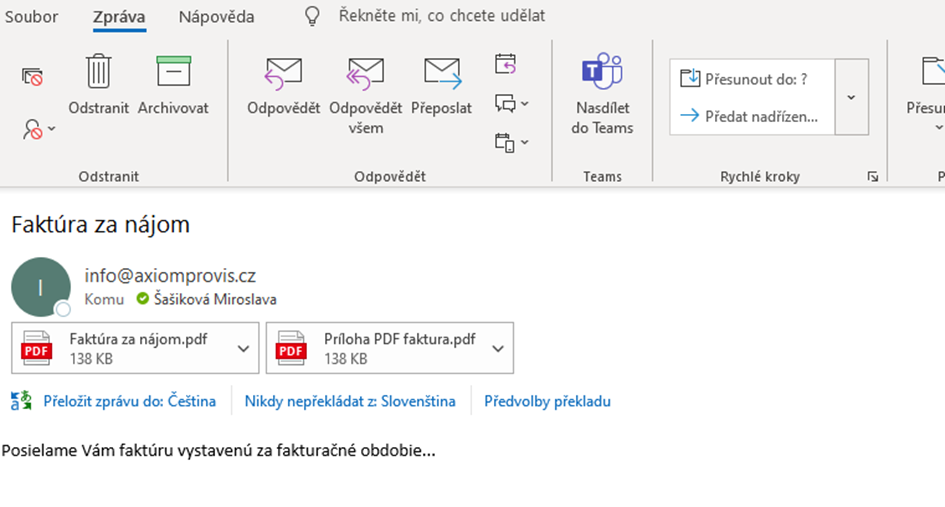Click Odpovědět všem reply-all icon
Image resolution: width=945 pixels, height=507 pixels.
[365, 73]
